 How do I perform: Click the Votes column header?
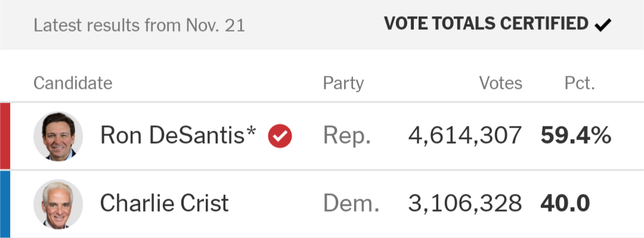coord(501,83)
